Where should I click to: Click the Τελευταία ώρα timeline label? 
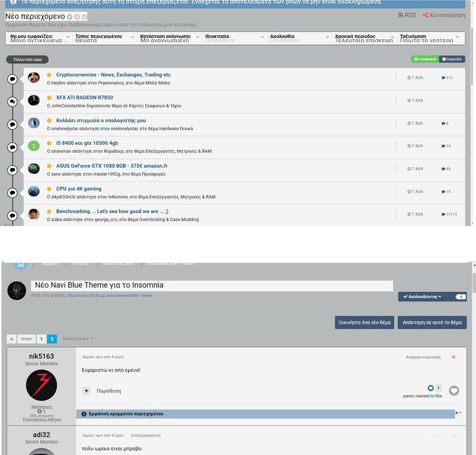27,59
